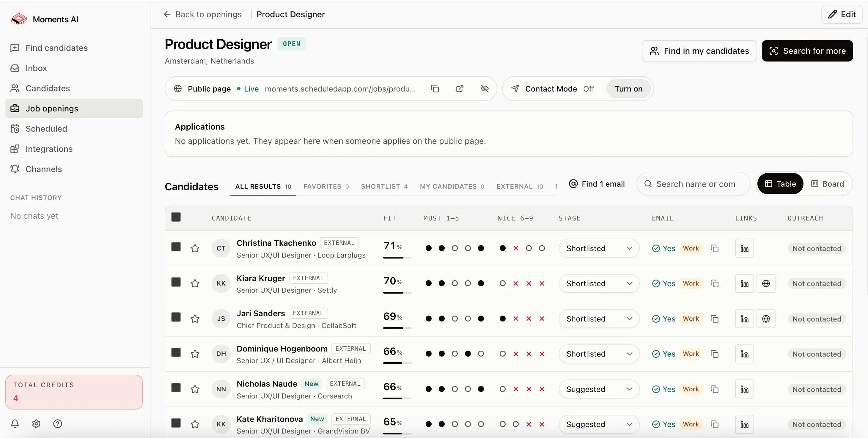Copy the public page URL
Viewport: 868px width, 438px height.
pos(435,89)
